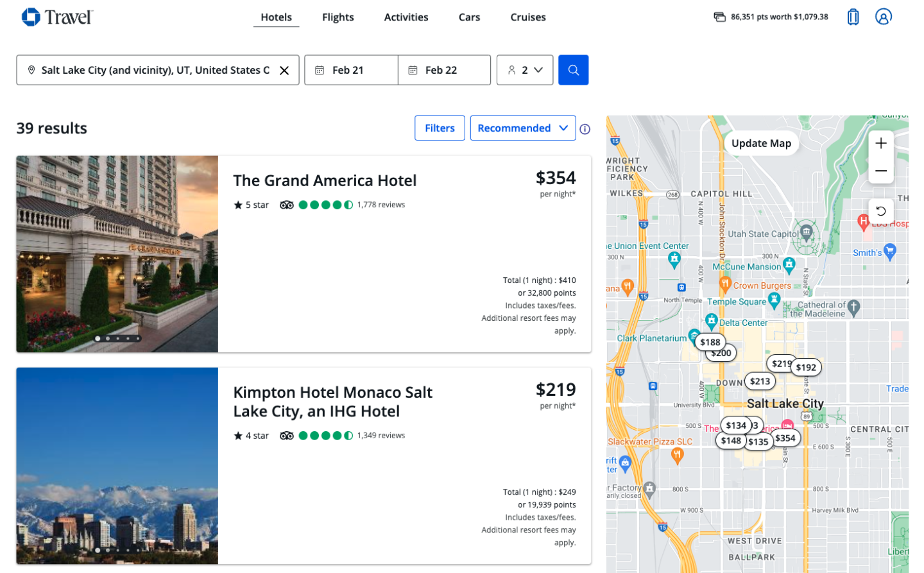
Task: Open The Grand America Hotel listing title
Action: (x=325, y=181)
